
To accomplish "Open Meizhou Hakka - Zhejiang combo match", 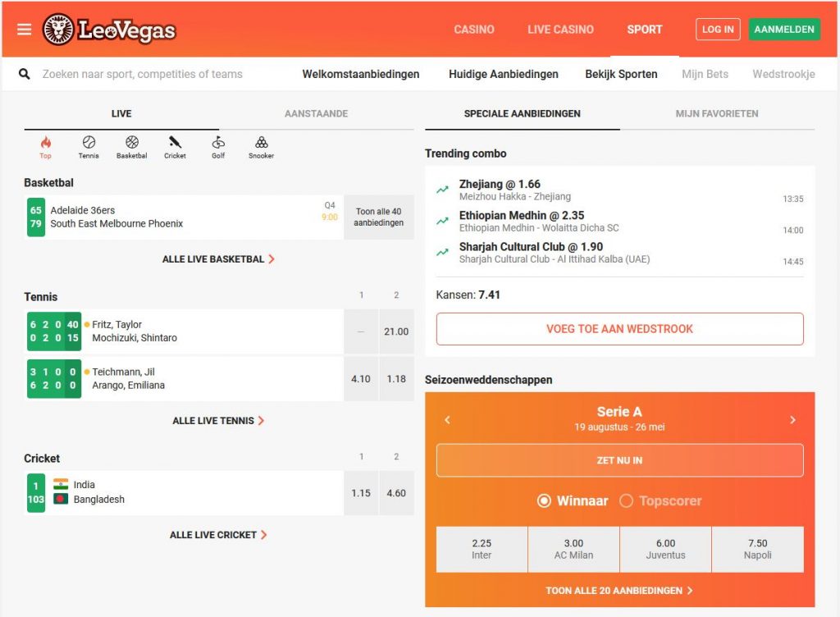I will point(620,190).
